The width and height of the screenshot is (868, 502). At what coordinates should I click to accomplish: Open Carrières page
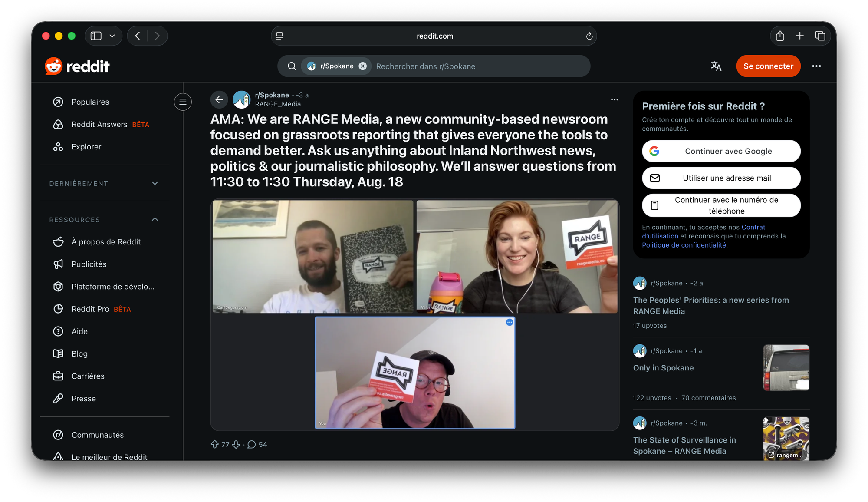[x=105, y=376]
